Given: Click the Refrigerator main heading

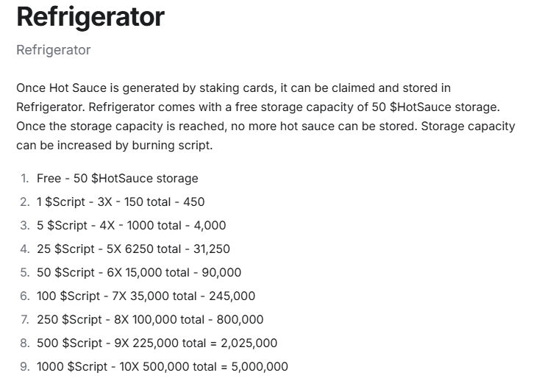Looking at the screenshot, I should (90, 18).
